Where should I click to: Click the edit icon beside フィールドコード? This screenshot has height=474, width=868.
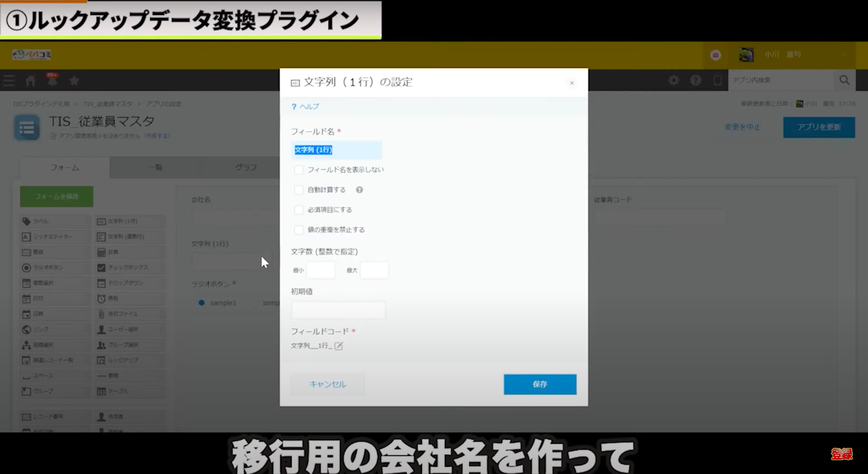tap(339, 346)
